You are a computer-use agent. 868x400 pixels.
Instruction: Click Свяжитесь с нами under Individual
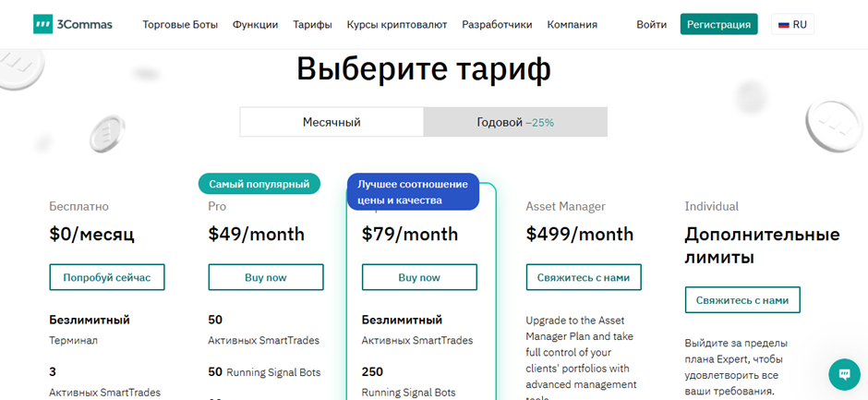(742, 299)
